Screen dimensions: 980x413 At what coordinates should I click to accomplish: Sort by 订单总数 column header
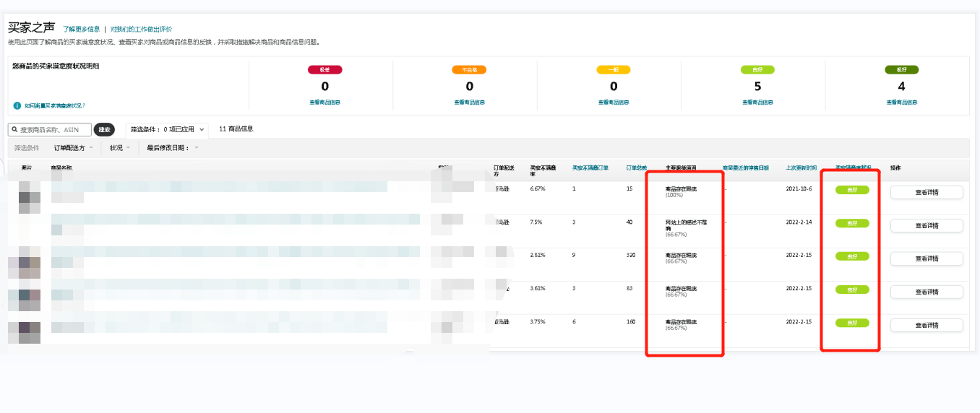tap(636, 168)
